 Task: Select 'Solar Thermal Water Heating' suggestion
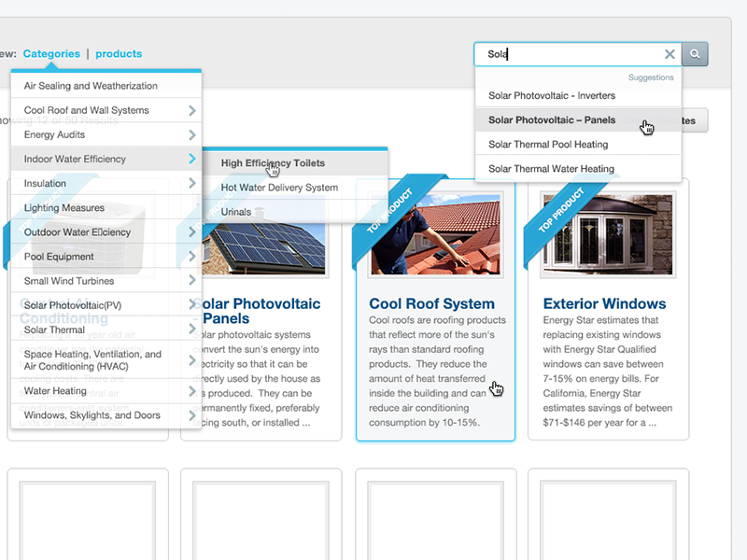click(551, 169)
